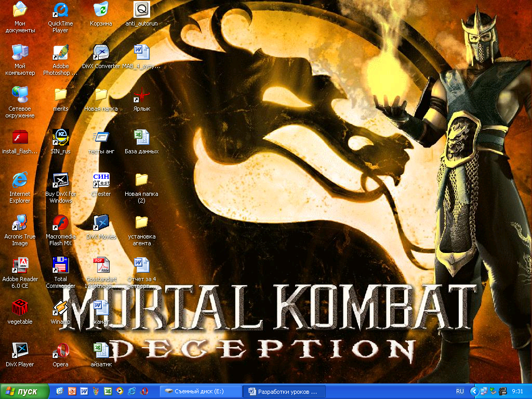Open the пуск Start menu
This screenshot has height=399, width=532.
[24, 392]
